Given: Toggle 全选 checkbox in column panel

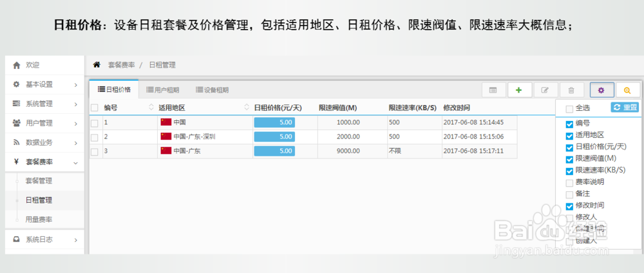Looking at the screenshot, I should 569,109.
